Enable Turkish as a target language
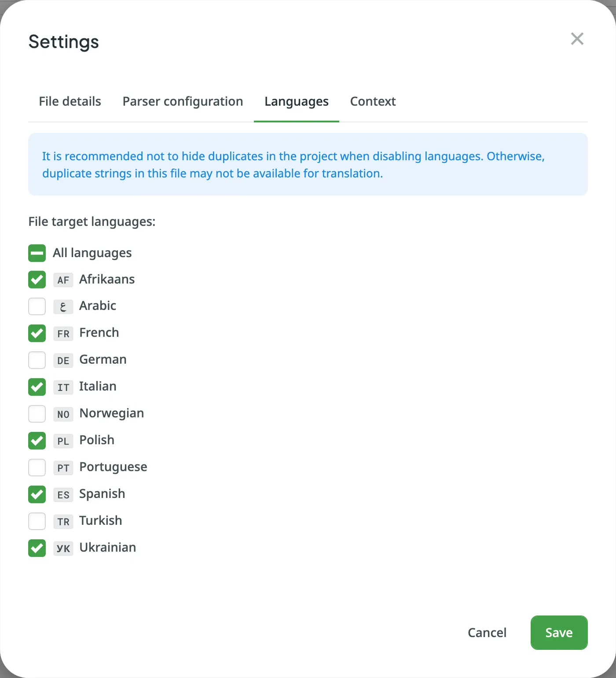The width and height of the screenshot is (616, 678). click(x=37, y=522)
